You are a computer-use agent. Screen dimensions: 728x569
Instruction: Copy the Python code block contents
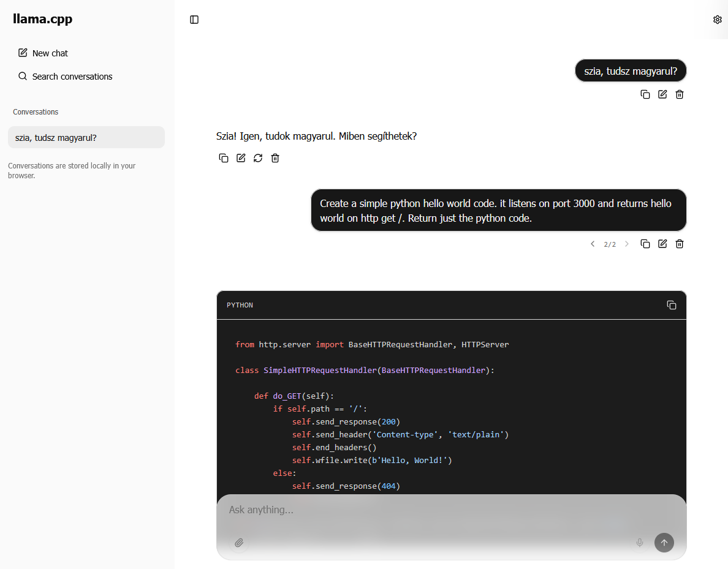(672, 305)
